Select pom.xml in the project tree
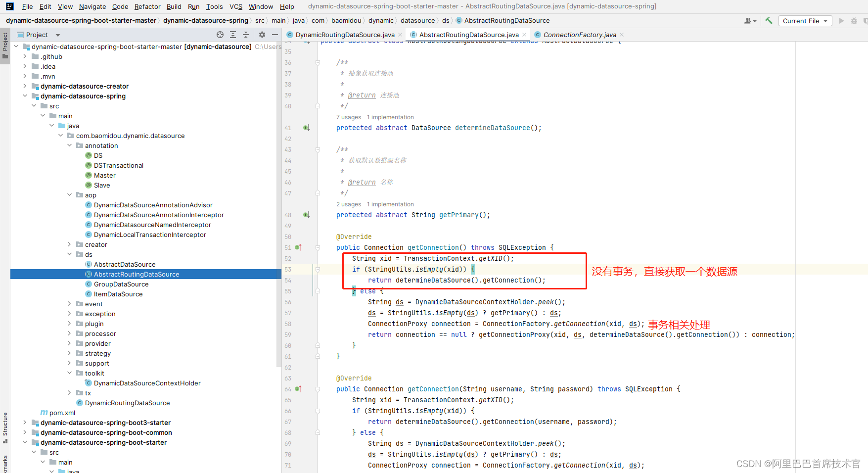The height and width of the screenshot is (473, 868). (x=62, y=413)
